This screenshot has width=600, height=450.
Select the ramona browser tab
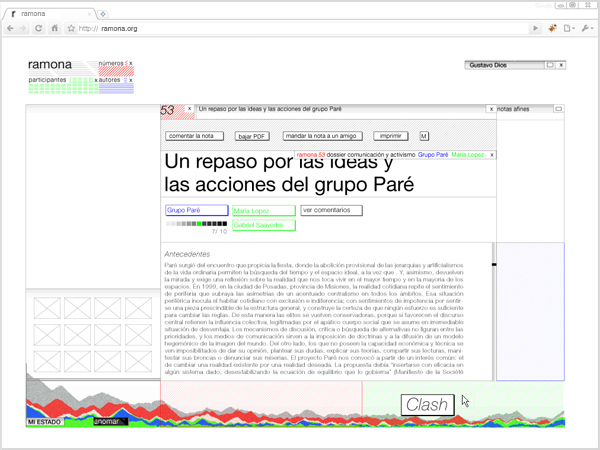pos(50,14)
